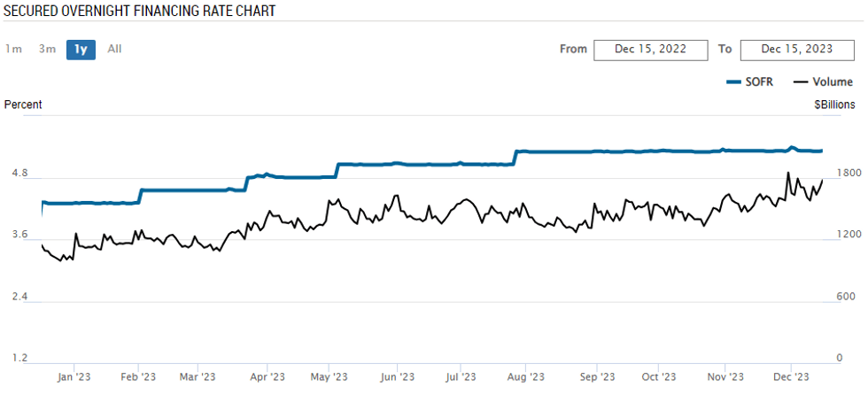Click the Percent axis title
The height and width of the screenshot is (395, 868).
click(x=23, y=105)
